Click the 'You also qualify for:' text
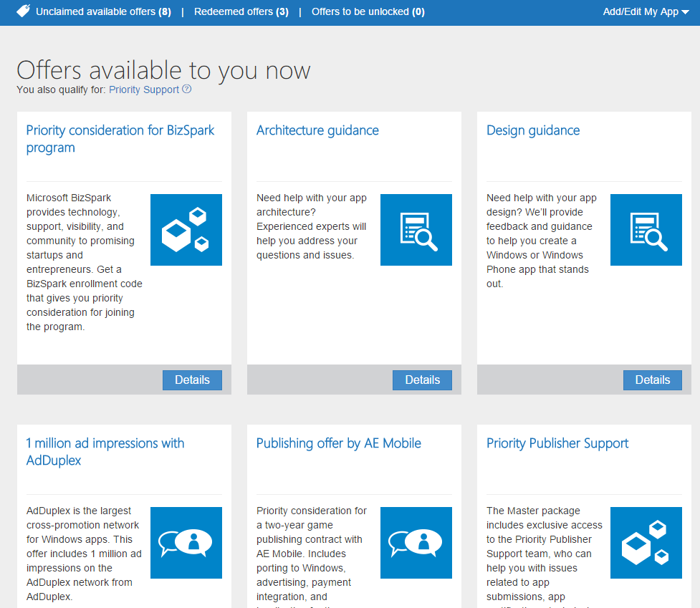The image size is (700, 608). point(61,90)
